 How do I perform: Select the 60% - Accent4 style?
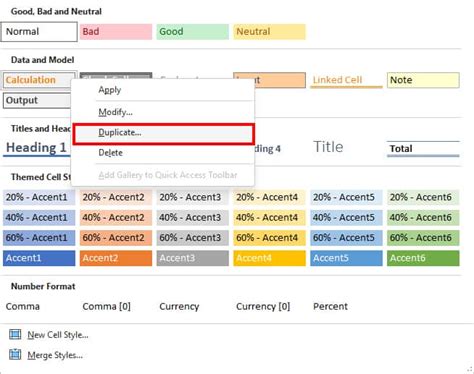coord(269,238)
